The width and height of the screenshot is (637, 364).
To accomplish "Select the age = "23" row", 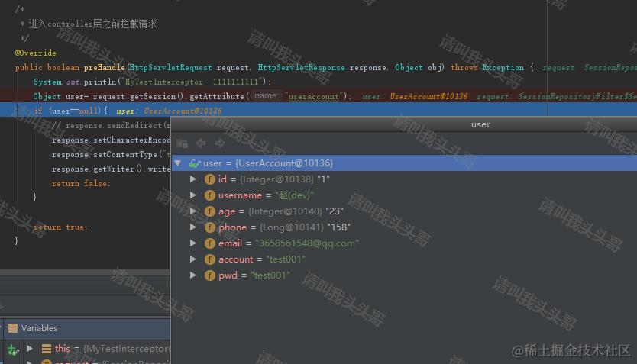I will [x=404, y=211].
